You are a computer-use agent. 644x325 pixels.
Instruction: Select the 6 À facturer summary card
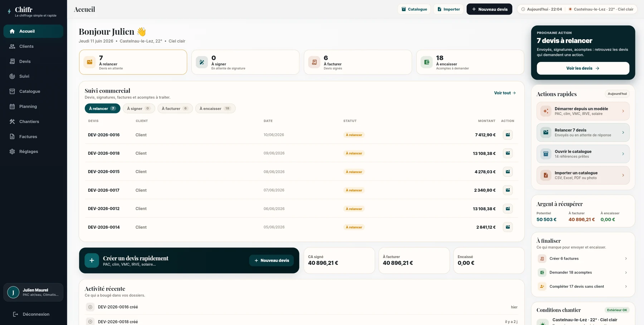tap(358, 62)
